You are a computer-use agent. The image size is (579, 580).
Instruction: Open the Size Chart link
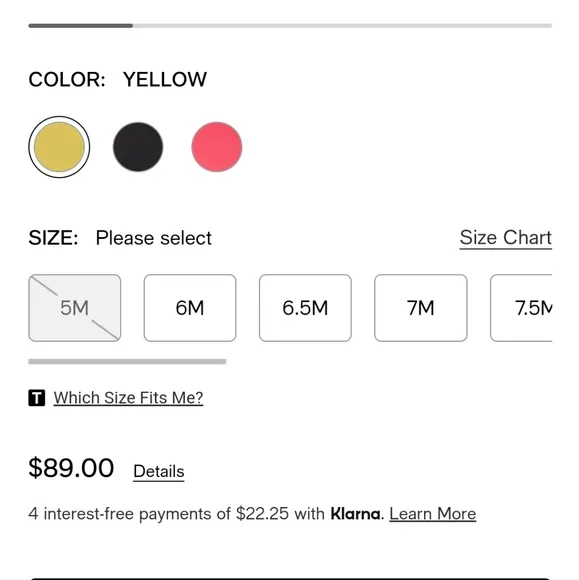coord(506,238)
